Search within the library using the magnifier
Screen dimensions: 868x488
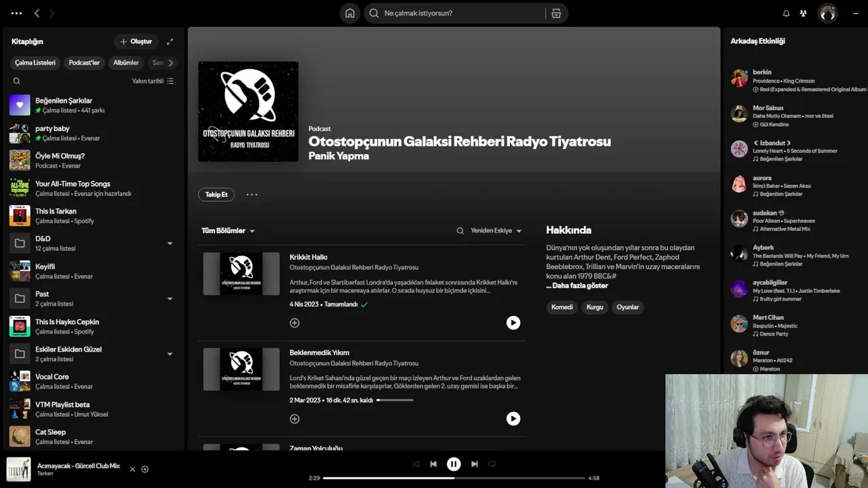(x=16, y=81)
